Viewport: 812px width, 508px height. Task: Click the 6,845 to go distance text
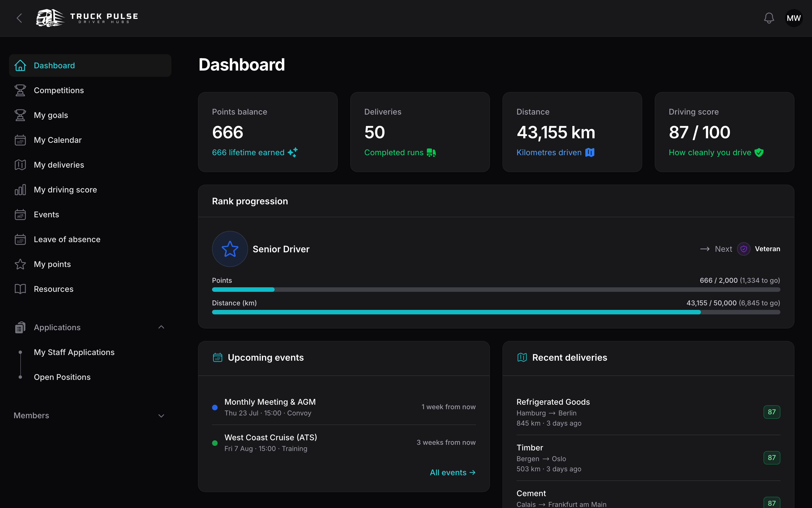click(759, 303)
